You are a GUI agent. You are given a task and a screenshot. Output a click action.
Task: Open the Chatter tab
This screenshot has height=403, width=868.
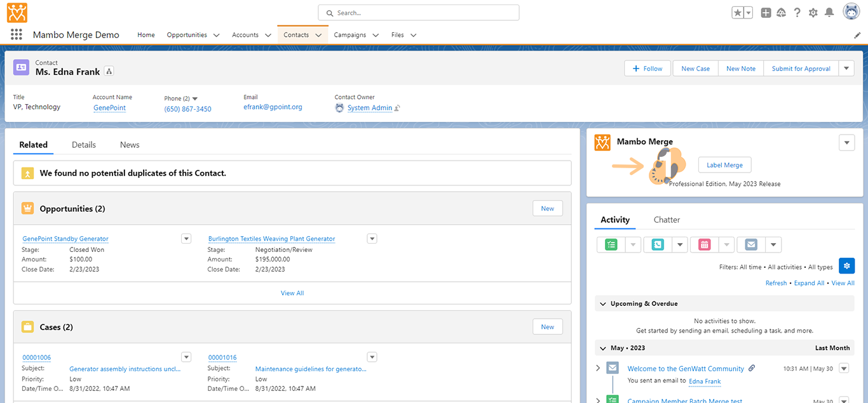point(667,220)
